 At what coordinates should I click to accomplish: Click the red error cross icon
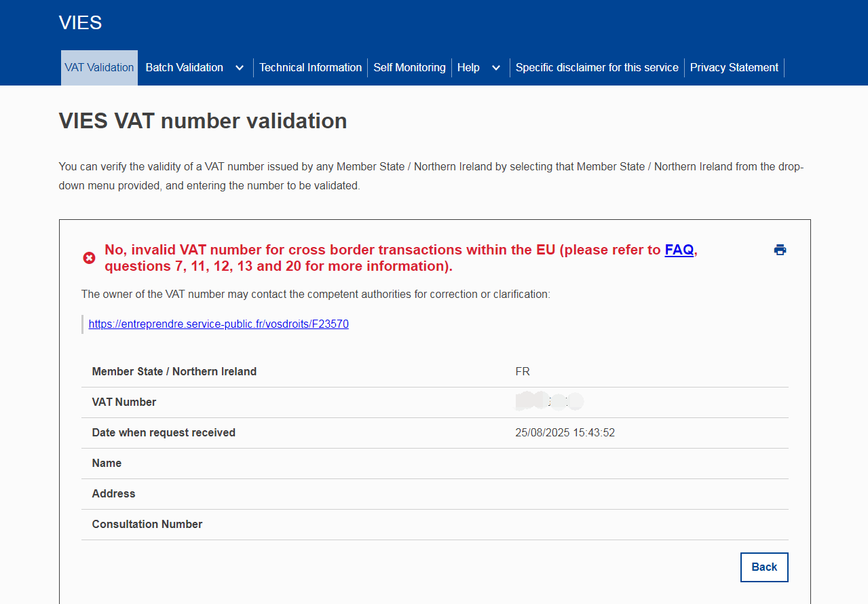(89, 258)
